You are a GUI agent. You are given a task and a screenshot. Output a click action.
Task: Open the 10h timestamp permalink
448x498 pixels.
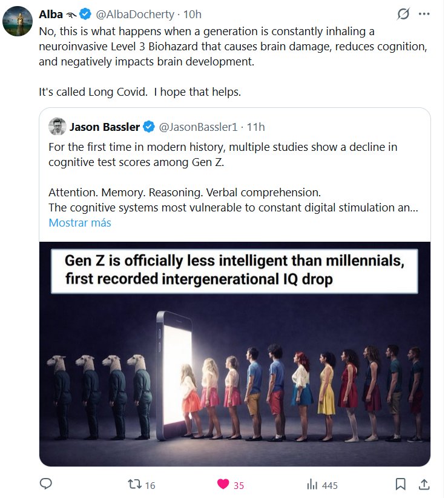point(192,14)
